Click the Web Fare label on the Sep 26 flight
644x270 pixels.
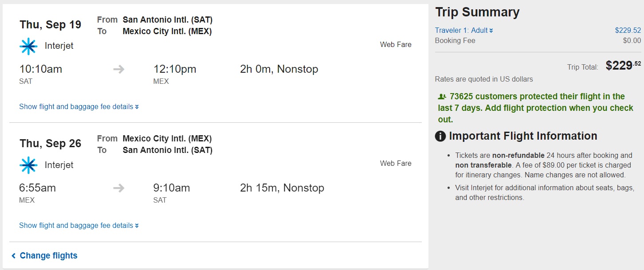(396, 163)
